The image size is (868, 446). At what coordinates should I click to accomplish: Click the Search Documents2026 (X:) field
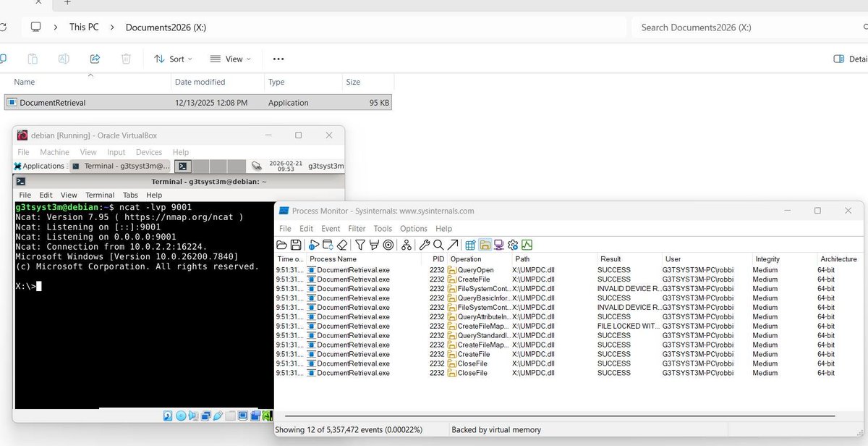749,28
